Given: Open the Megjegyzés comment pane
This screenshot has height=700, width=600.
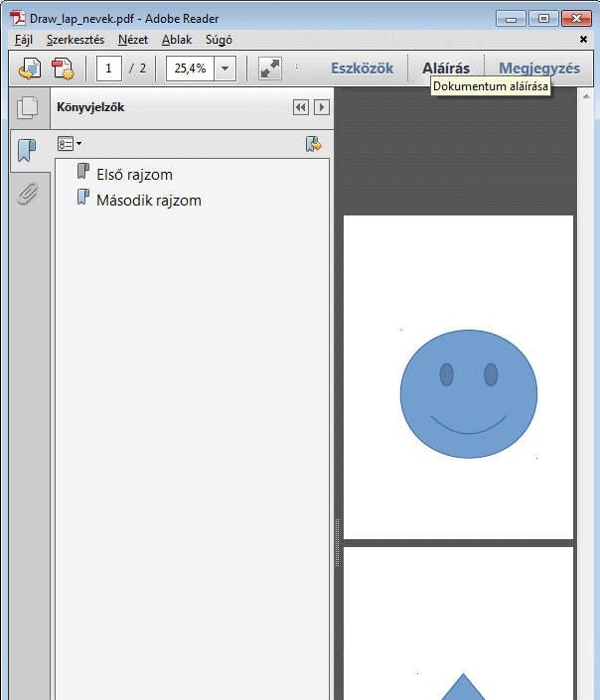Looking at the screenshot, I should [x=538, y=69].
